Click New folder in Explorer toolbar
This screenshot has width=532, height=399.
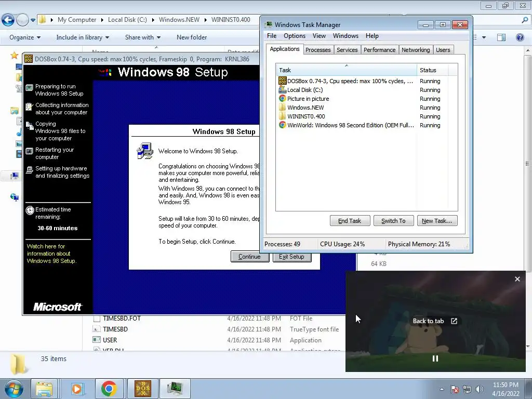tap(192, 37)
